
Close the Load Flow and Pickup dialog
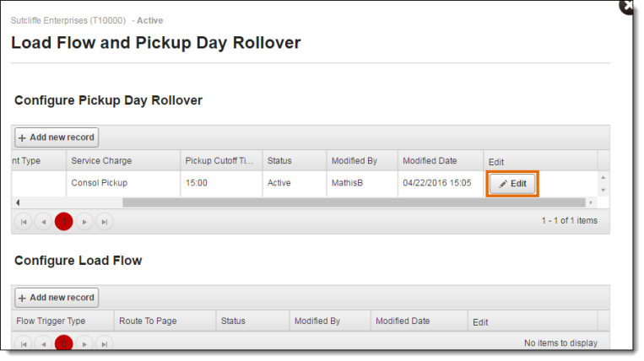627,6
